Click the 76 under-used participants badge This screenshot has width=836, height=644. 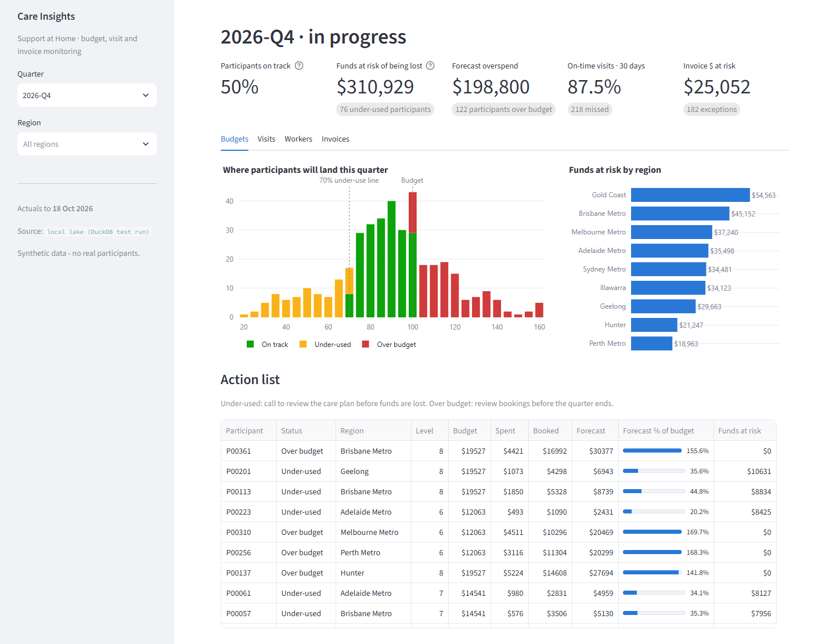tap(385, 109)
